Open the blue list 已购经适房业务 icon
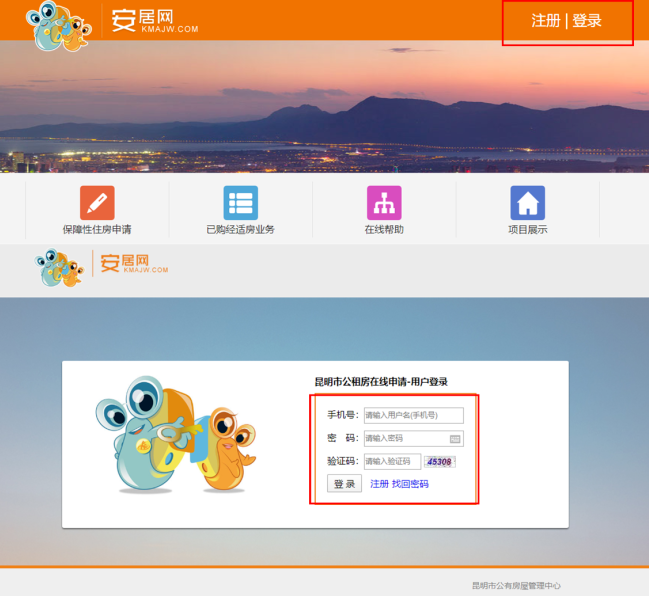Screen dimensions: 649x596 coord(240,203)
